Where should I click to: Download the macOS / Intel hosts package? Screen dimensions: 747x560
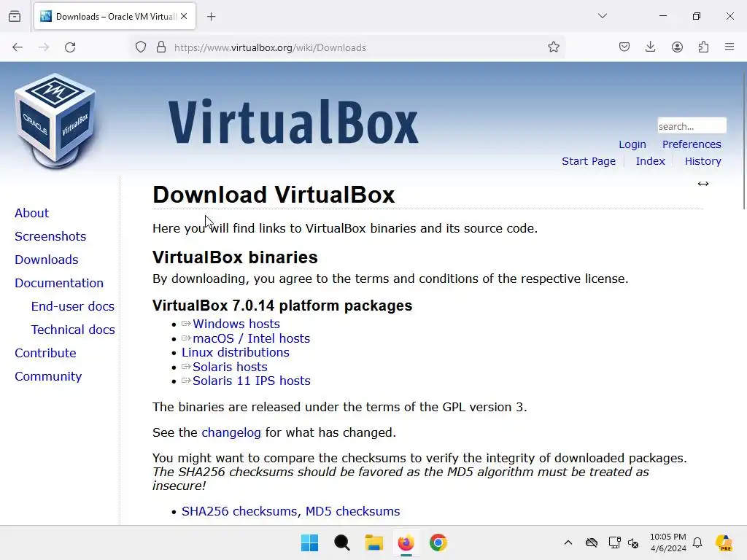[251, 338]
